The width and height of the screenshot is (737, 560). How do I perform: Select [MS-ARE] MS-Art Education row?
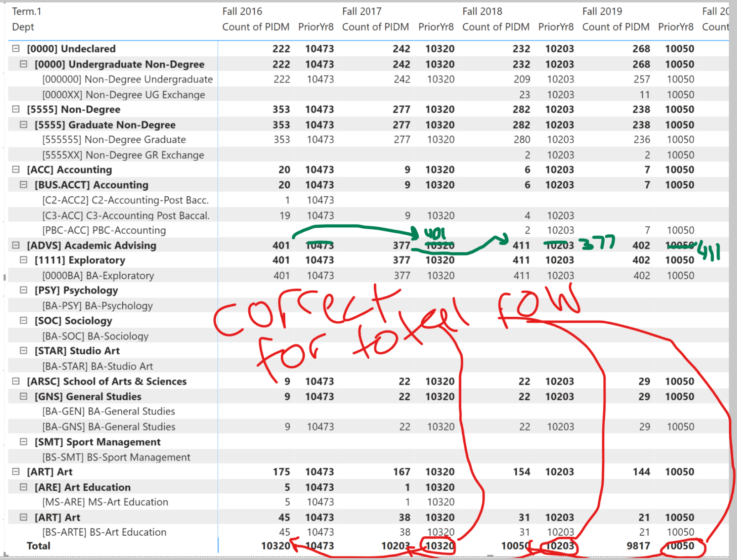[x=105, y=502]
